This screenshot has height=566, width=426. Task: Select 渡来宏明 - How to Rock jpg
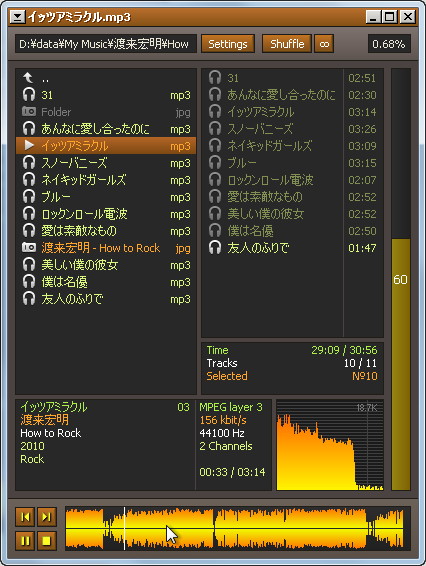[106, 248]
